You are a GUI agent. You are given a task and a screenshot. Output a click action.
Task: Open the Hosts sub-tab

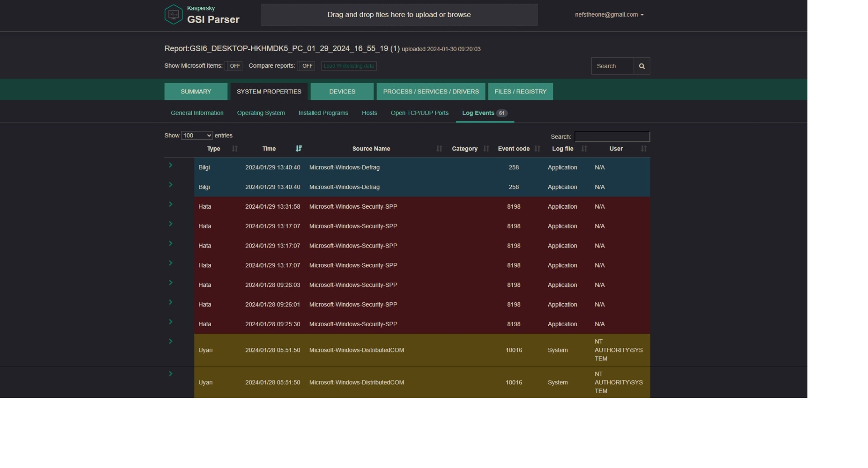[x=369, y=113]
